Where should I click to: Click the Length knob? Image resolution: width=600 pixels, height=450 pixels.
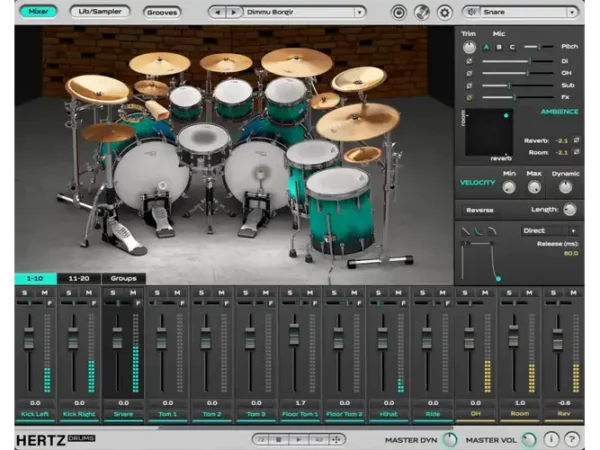click(x=570, y=210)
